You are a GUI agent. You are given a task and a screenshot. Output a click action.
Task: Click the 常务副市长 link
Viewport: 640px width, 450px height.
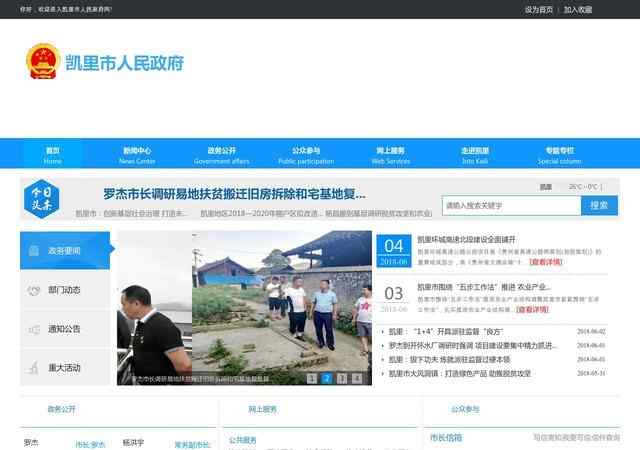(x=192, y=445)
